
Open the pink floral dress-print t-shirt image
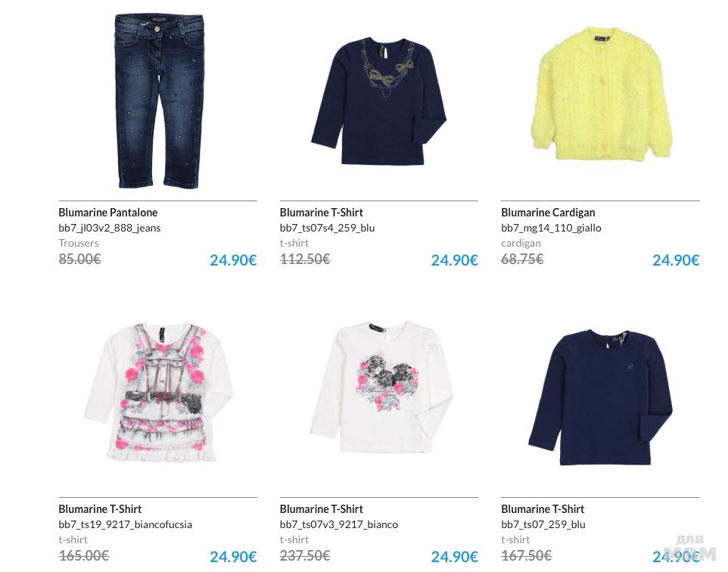pyautogui.click(x=158, y=393)
